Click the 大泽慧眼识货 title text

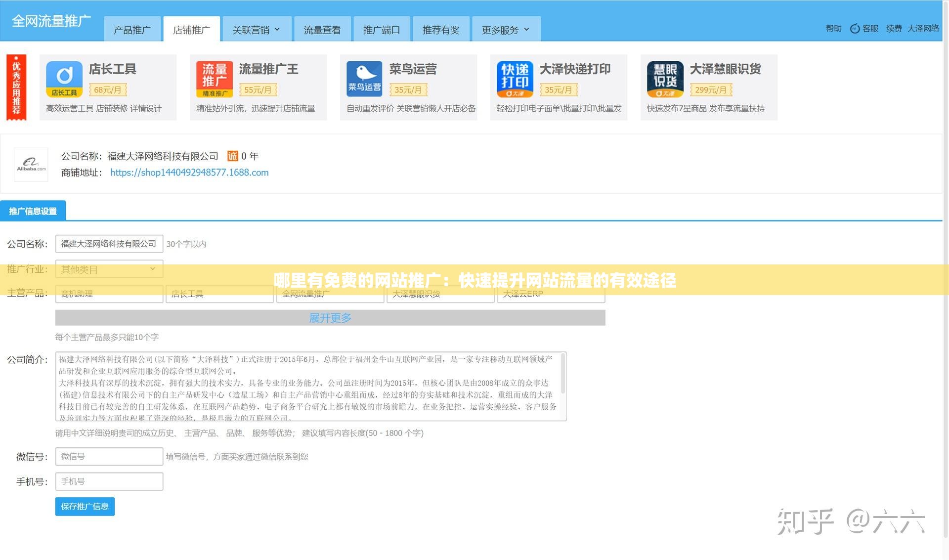[x=726, y=69]
